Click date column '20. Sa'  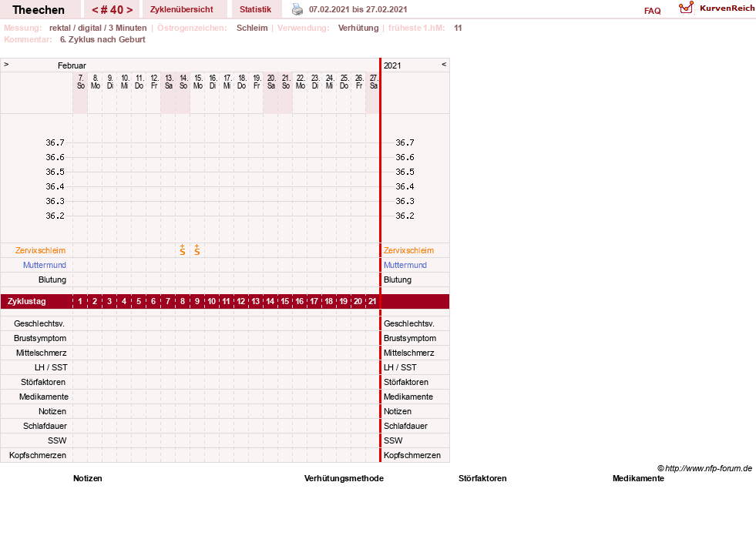click(271, 82)
